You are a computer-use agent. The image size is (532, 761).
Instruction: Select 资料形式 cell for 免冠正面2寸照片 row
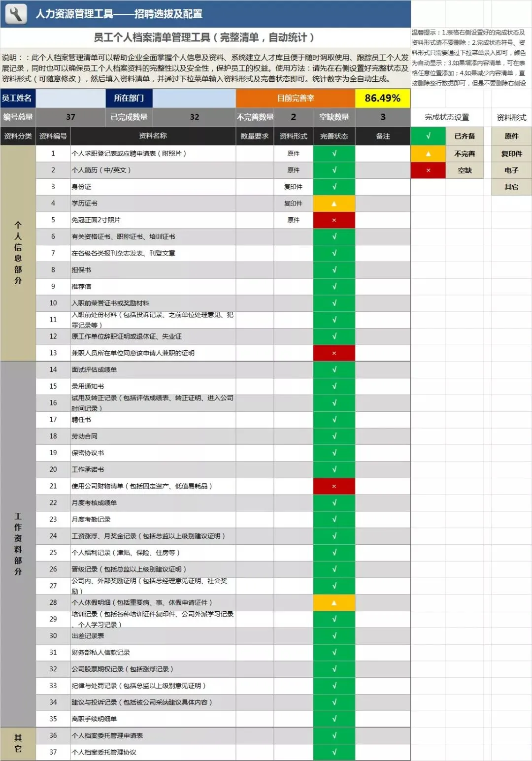pos(293,220)
